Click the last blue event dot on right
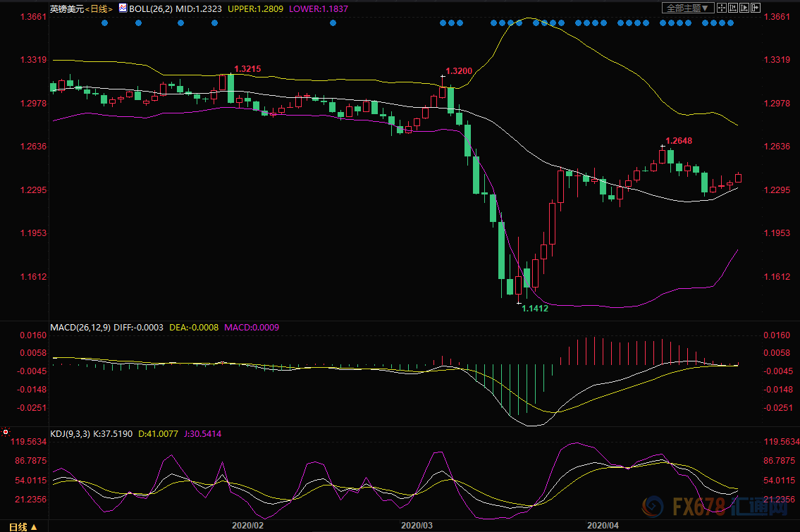800x532 pixels. 730,23
